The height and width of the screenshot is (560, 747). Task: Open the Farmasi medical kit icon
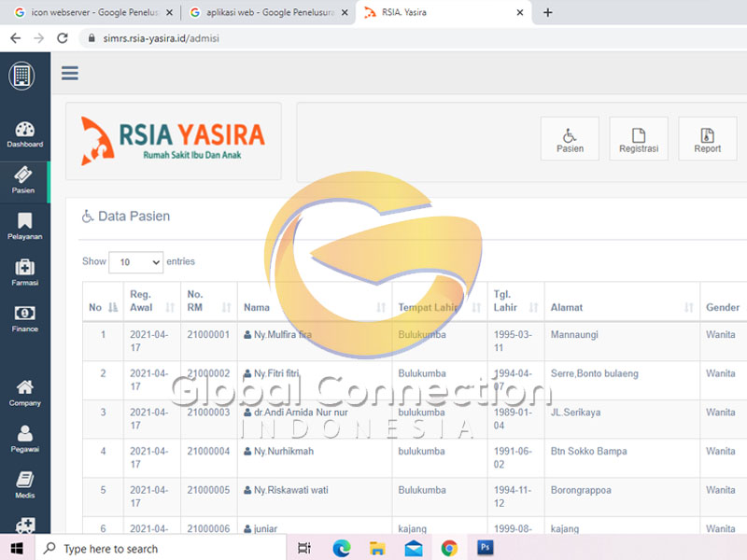pos(24,272)
